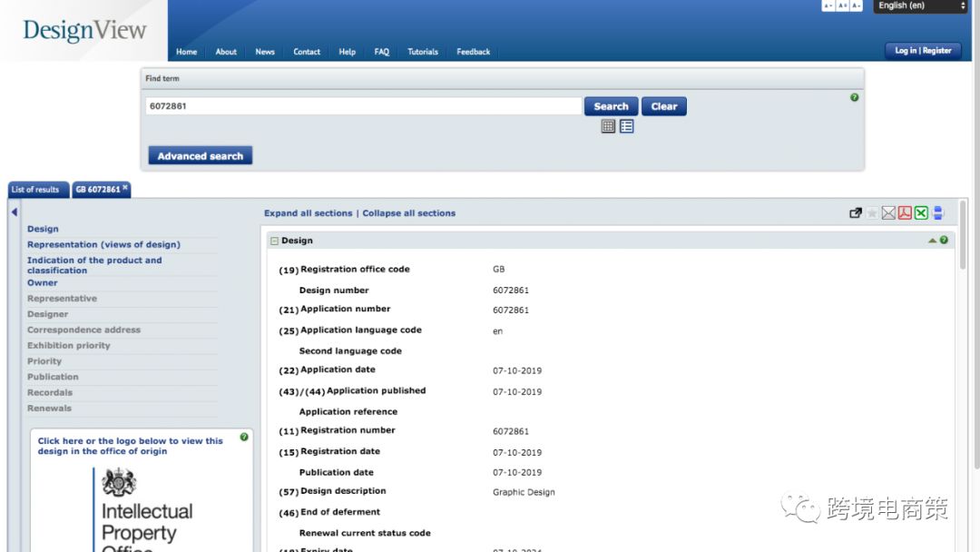Select Renewals in sidebar
The height and width of the screenshot is (552, 980).
[49, 408]
